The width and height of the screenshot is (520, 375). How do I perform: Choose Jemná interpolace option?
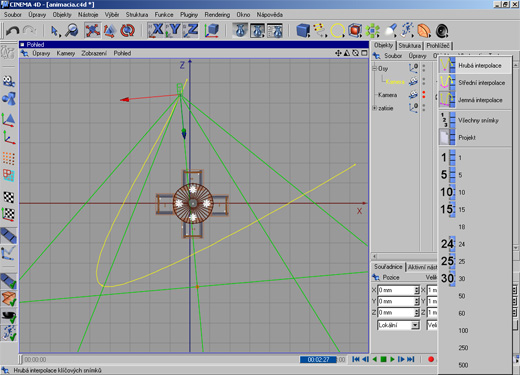coord(475,100)
